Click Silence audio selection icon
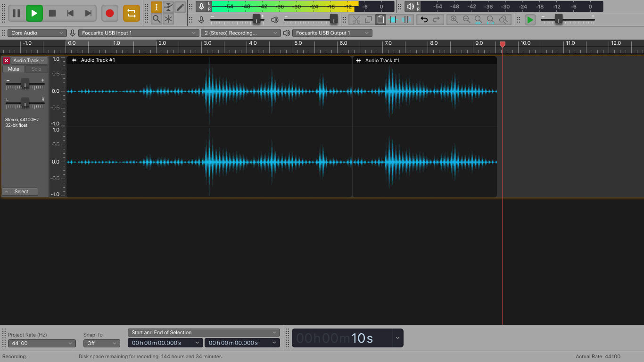 (x=406, y=20)
